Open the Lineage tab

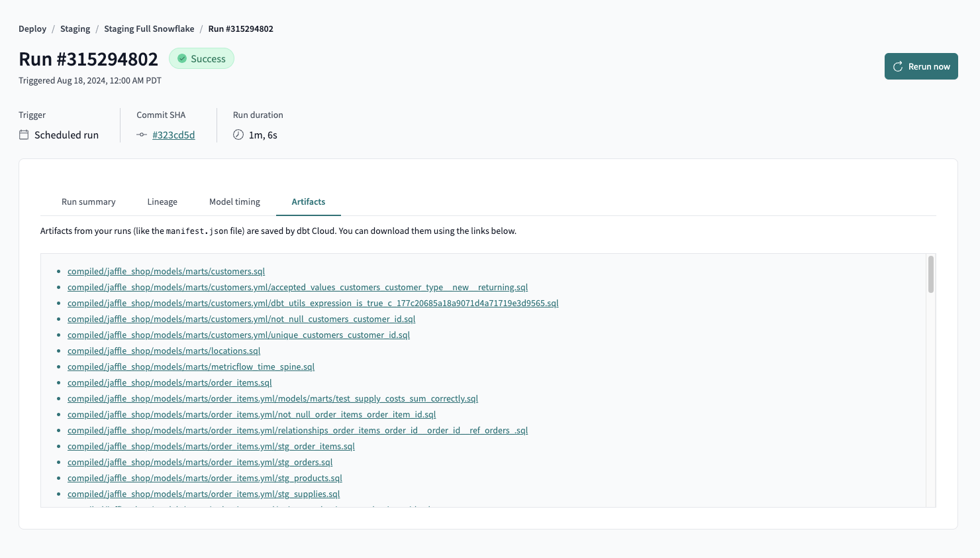[x=162, y=201]
